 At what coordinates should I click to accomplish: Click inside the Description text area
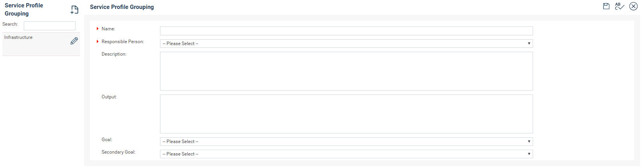pos(346,71)
